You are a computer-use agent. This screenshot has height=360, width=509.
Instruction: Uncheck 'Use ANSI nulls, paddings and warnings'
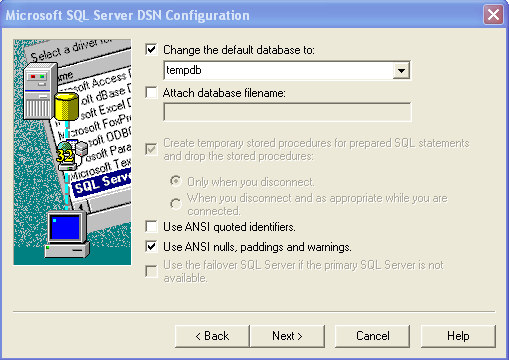point(151,247)
